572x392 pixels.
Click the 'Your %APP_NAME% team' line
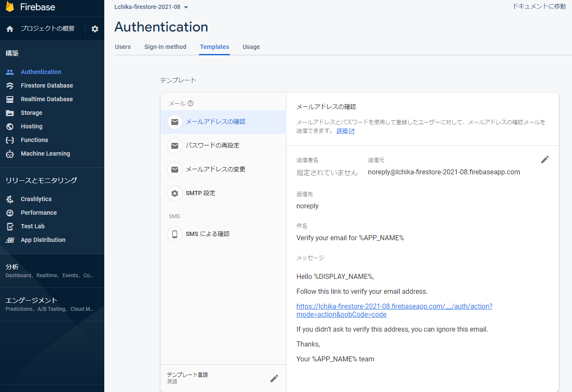(335, 359)
